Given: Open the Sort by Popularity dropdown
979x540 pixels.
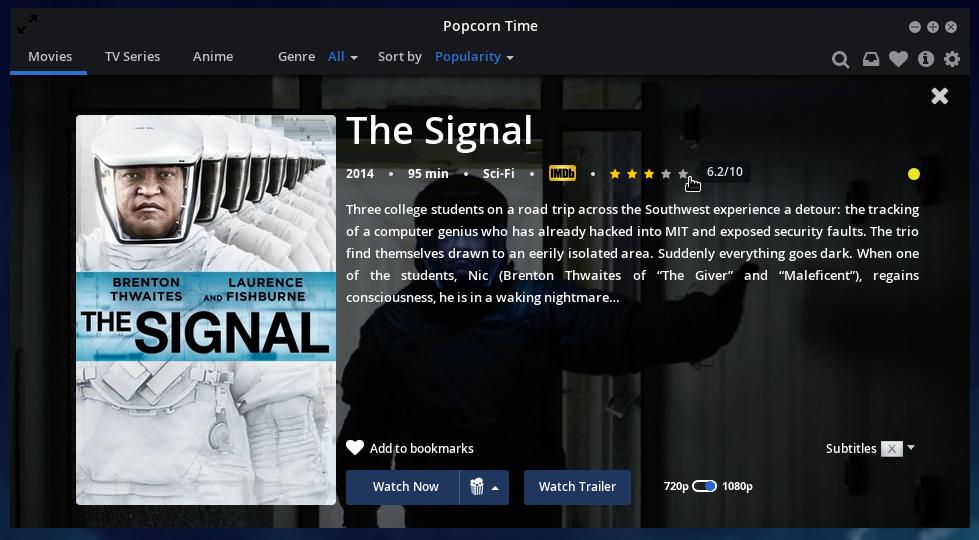Looking at the screenshot, I should point(474,57).
